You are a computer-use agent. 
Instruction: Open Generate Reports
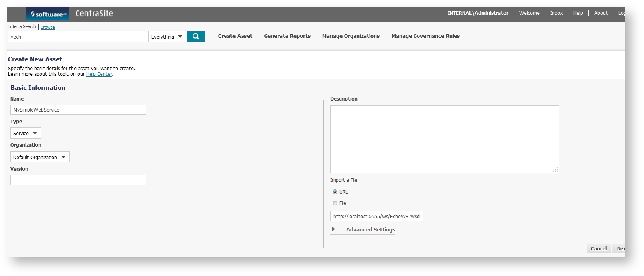288,36
